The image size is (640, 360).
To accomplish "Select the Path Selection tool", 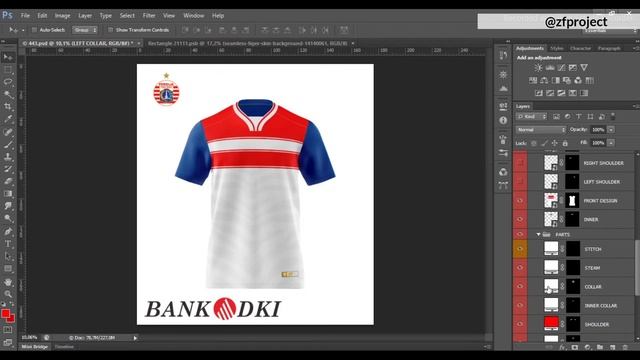I will click(x=8, y=256).
